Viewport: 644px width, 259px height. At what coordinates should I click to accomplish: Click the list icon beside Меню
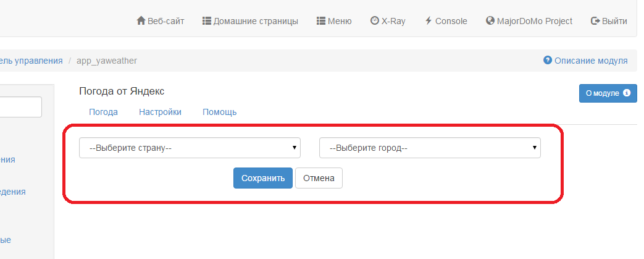tap(321, 21)
